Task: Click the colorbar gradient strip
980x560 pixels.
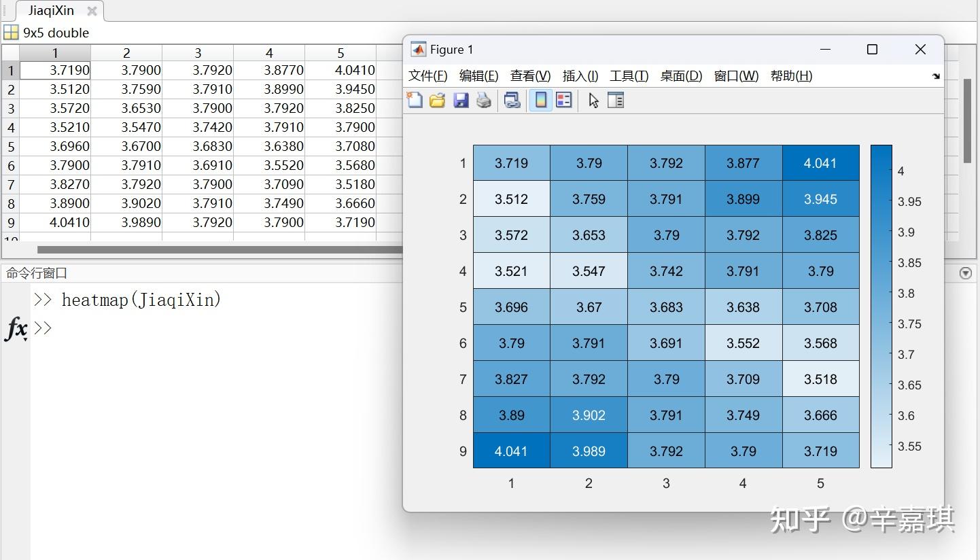Action: tap(881, 306)
